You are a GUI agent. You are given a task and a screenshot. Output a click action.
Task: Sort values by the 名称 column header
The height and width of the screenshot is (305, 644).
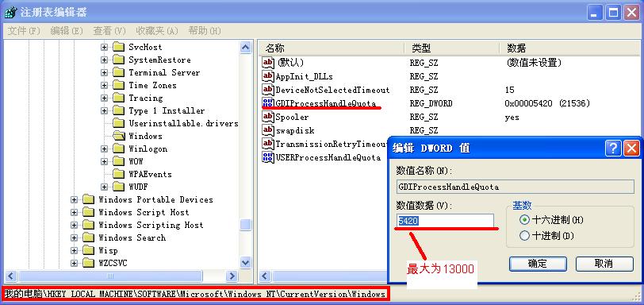(x=331, y=48)
